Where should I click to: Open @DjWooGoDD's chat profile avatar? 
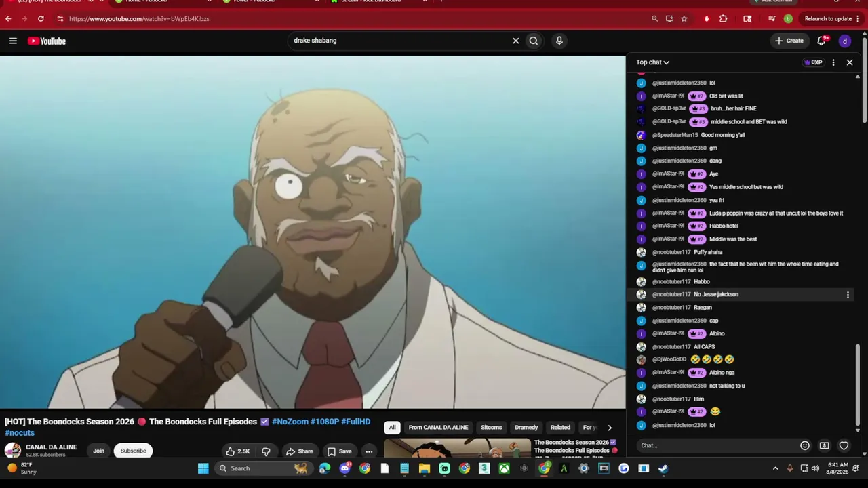pos(642,360)
